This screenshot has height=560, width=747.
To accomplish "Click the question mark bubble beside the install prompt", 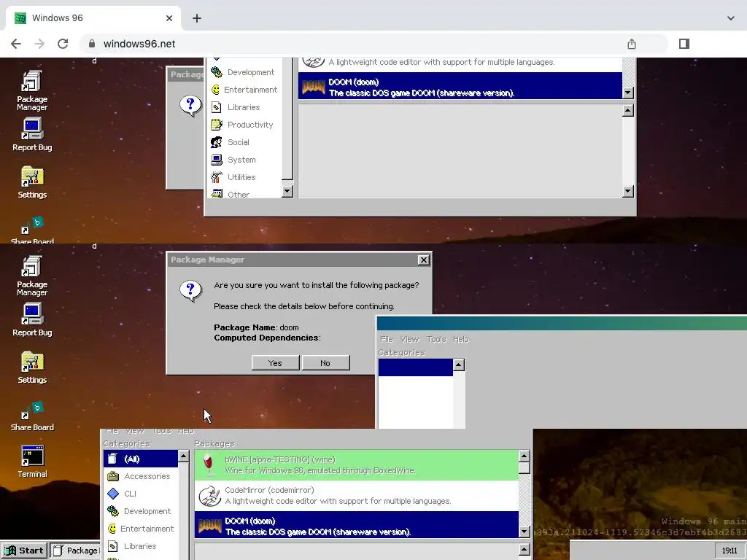I will tap(190, 290).
